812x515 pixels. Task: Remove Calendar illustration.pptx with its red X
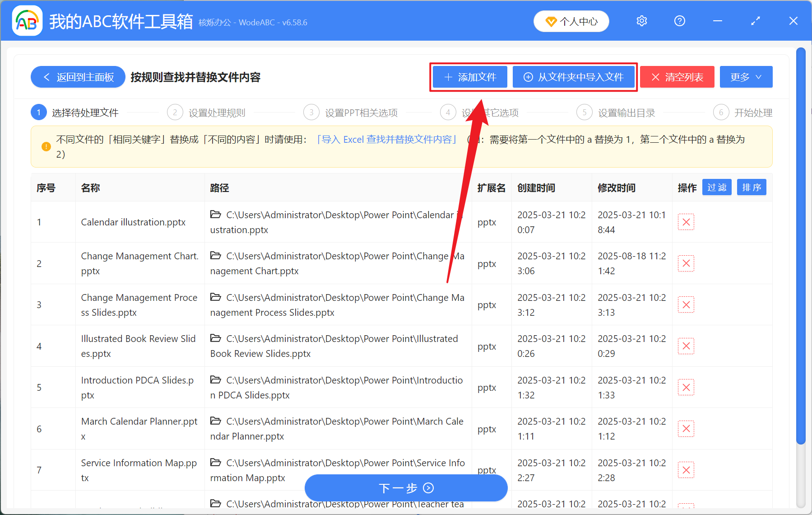pos(686,222)
